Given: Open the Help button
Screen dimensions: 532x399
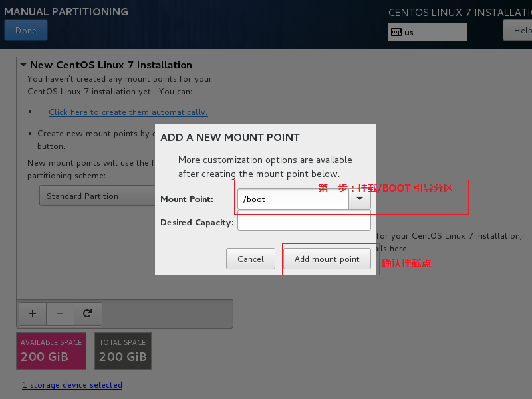Looking at the screenshot, I should coord(519,31).
